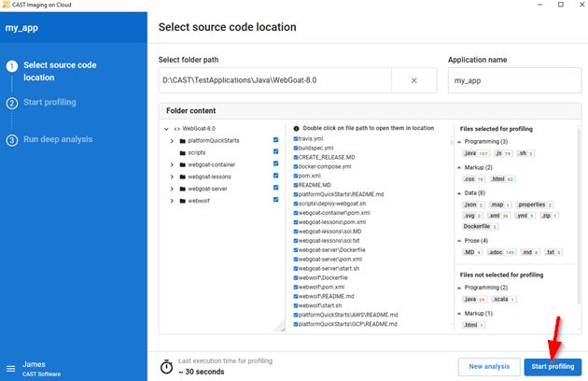The height and width of the screenshot is (381, 588).
Task: Uncheck the docker-compose.yml checkbox
Action: (296, 166)
